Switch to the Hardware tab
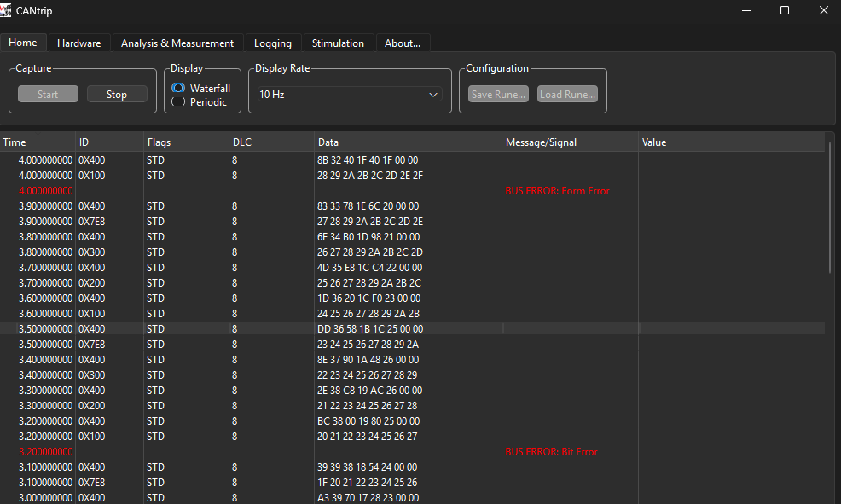841x504 pixels. coord(78,43)
